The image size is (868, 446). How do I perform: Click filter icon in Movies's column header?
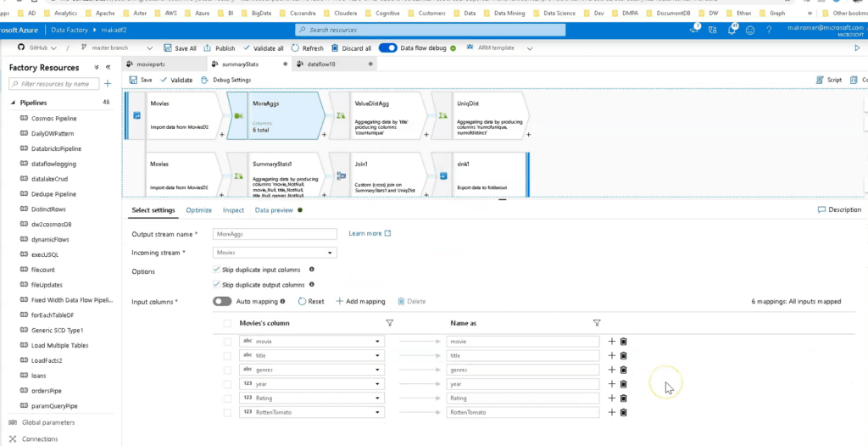[390, 323]
